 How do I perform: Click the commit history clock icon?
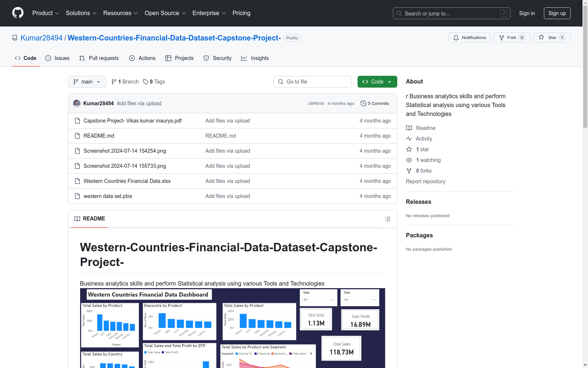363,103
